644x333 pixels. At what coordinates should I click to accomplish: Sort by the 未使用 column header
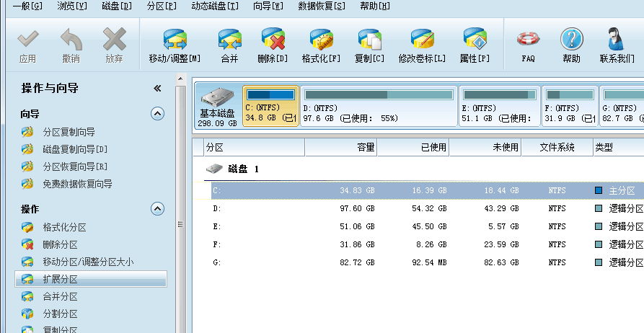485,148
